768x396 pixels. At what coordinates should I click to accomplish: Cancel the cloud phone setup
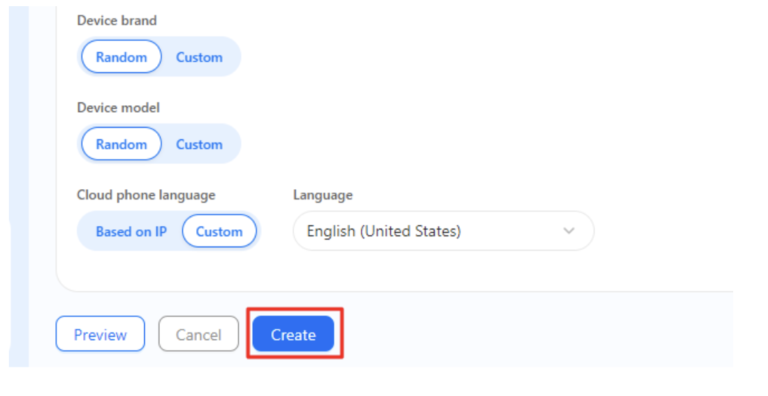tap(198, 334)
